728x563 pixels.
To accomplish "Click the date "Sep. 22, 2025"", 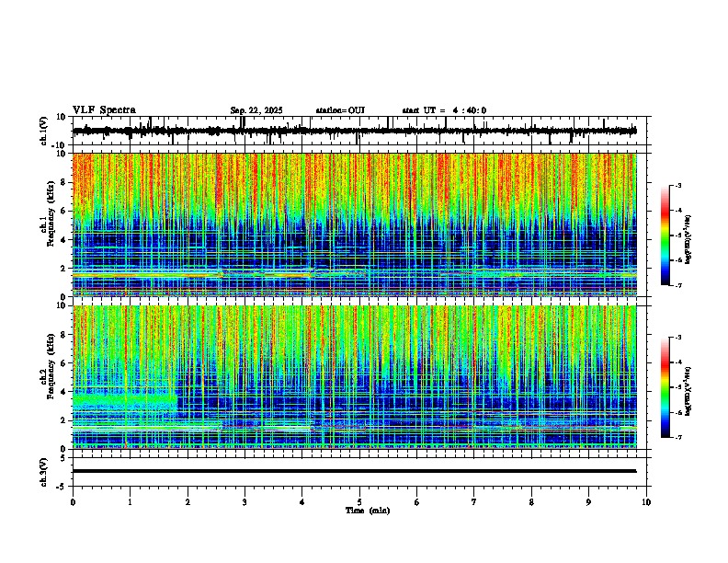I will click(256, 110).
